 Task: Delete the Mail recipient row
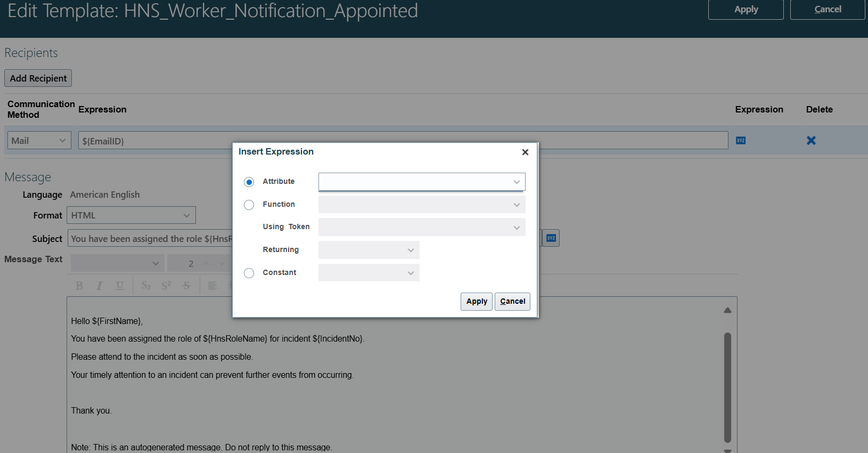(811, 141)
